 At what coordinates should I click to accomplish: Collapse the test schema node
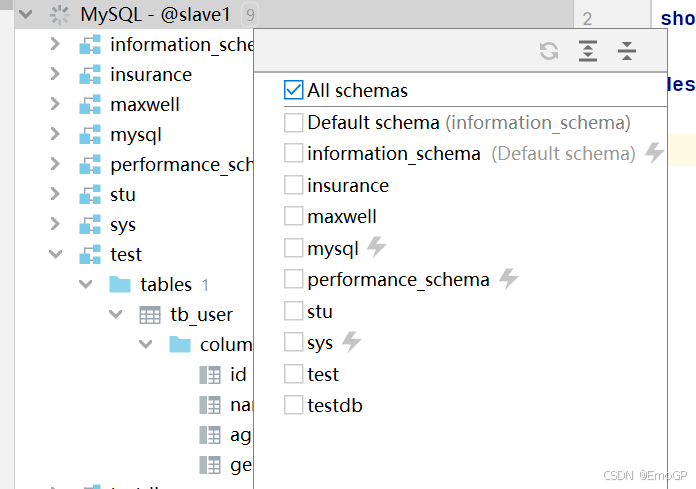[55, 254]
